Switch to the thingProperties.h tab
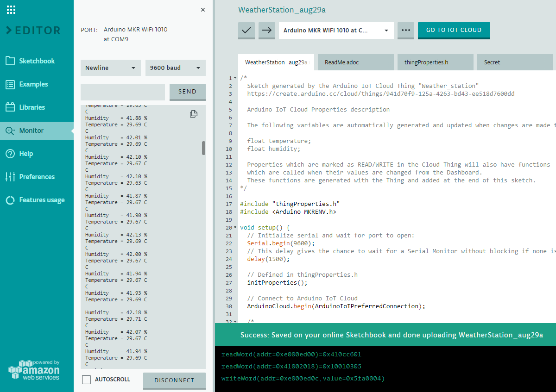556x392 pixels. click(426, 62)
